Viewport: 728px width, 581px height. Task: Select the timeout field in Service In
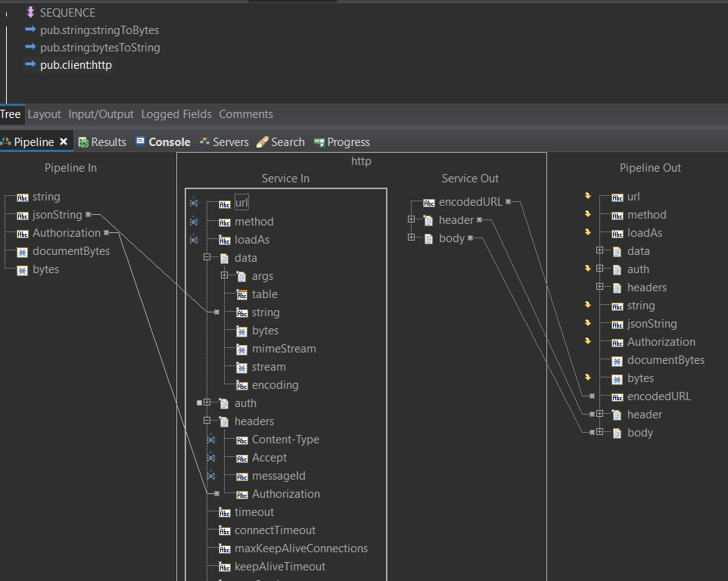point(254,511)
